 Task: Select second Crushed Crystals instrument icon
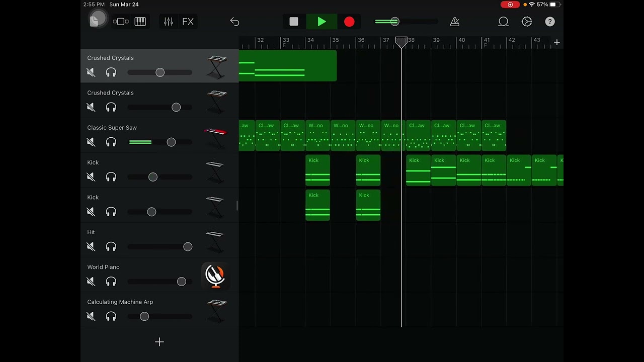[216, 102]
